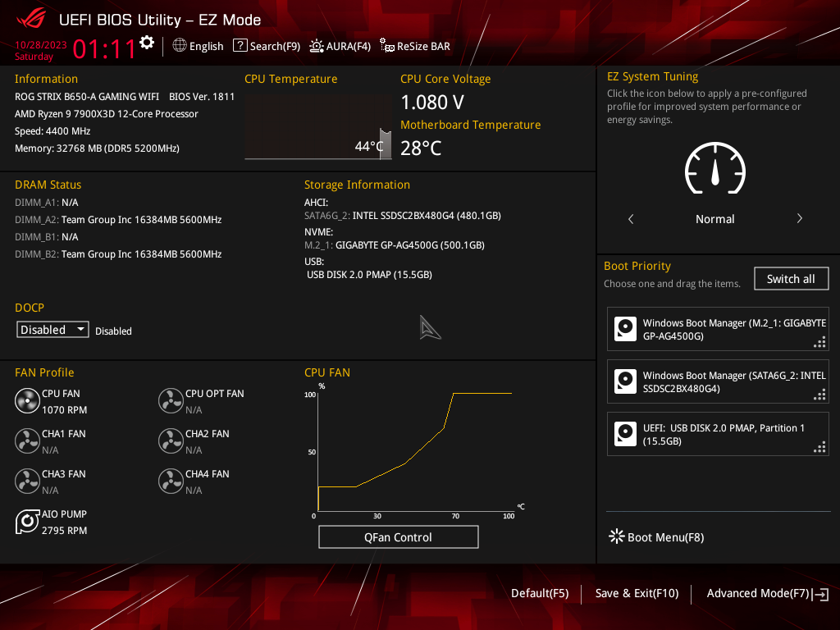The height and width of the screenshot is (630, 840).
Task: Click drag handle on USB DISK boot entry
Action: pos(819,447)
